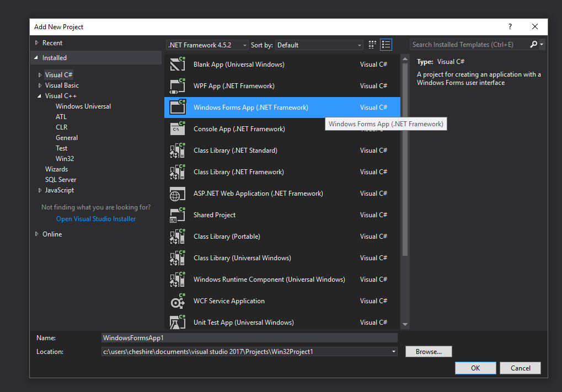Open the .NET Framework 4.5.2 dropdown
The height and width of the screenshot is (392, 562).
207,44
